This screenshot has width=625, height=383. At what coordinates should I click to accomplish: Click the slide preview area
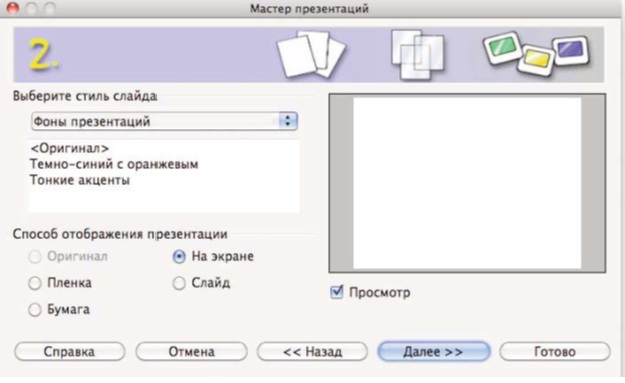click(x=467, y=183)
